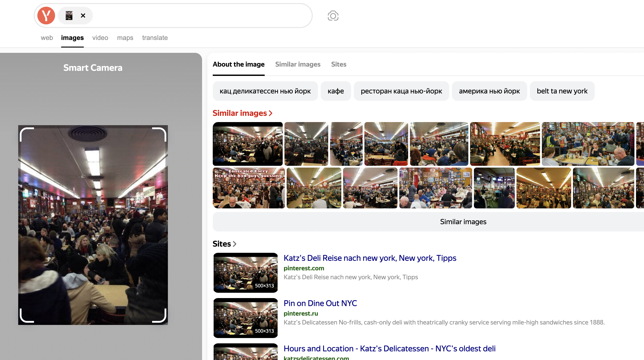This screenshot has height=360, width=644.
Task: Click inside the search input field
Action: pyautogui.click(x=200, y=16)
